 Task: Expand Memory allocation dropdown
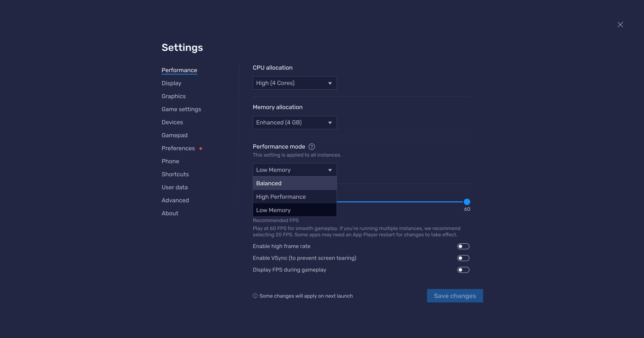[295, 123]
